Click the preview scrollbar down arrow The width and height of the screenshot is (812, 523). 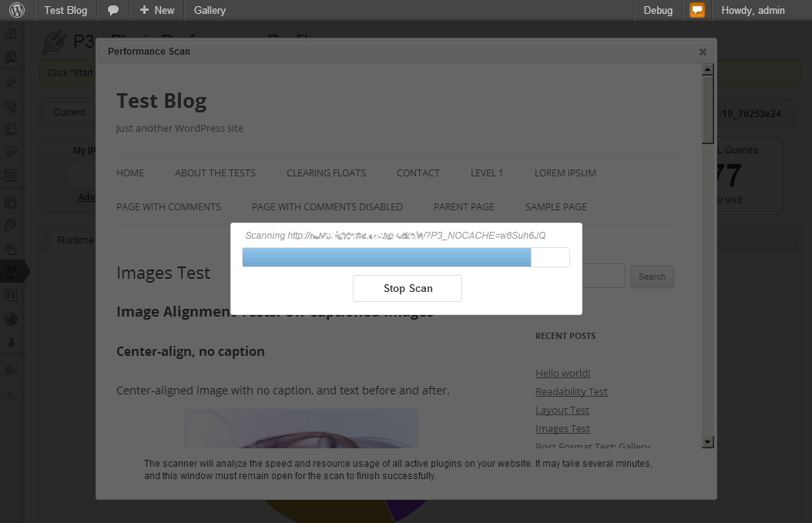tap(707, 442)
